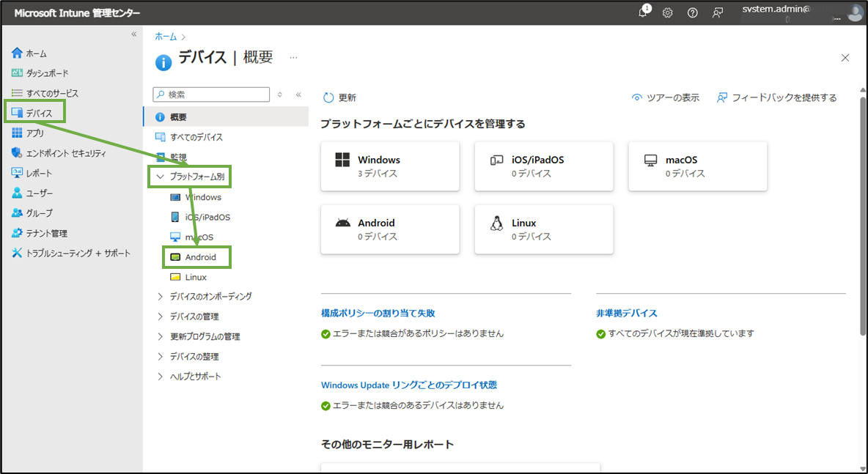Image resolution: width=868 pixels, height=474 pixels.
Task: Click フィードバックを提供する button
Action: [776, 97]
